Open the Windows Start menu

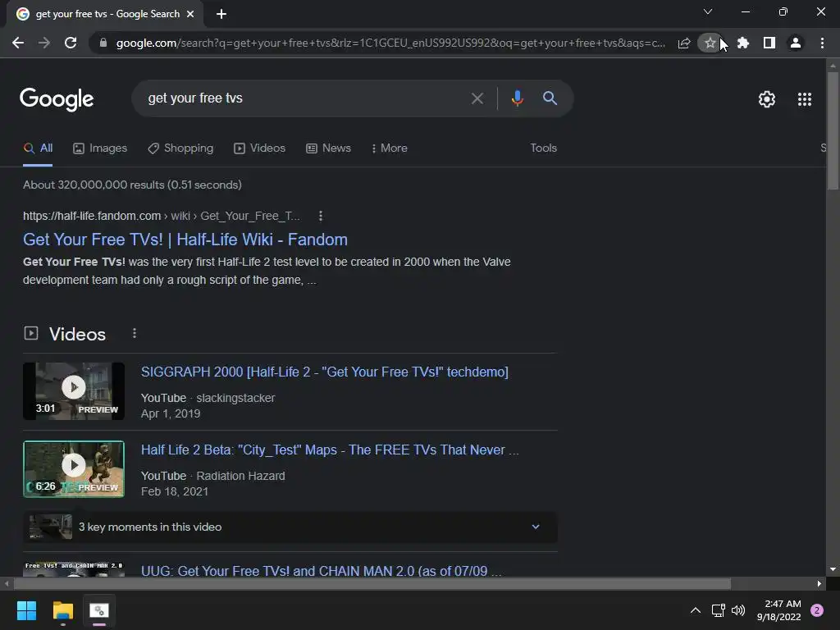point(26,610)
